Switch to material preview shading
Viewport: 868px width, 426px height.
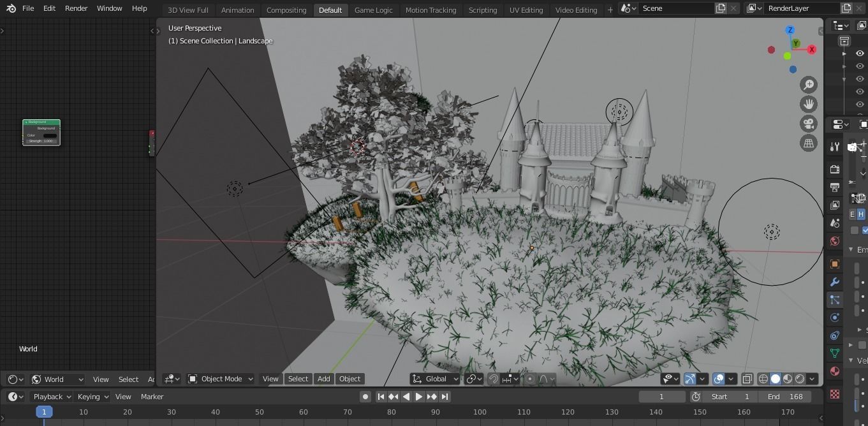pyautogui.click(x=788, y=379)
